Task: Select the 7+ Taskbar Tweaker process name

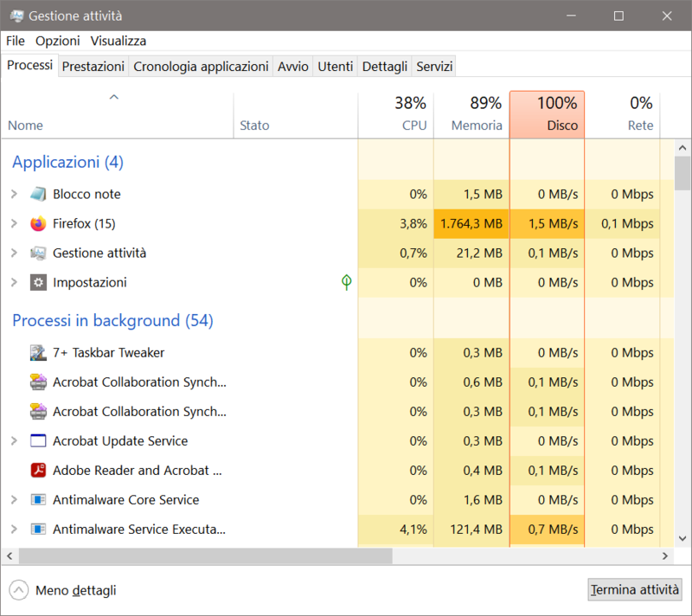Action: tap(108, 353)
